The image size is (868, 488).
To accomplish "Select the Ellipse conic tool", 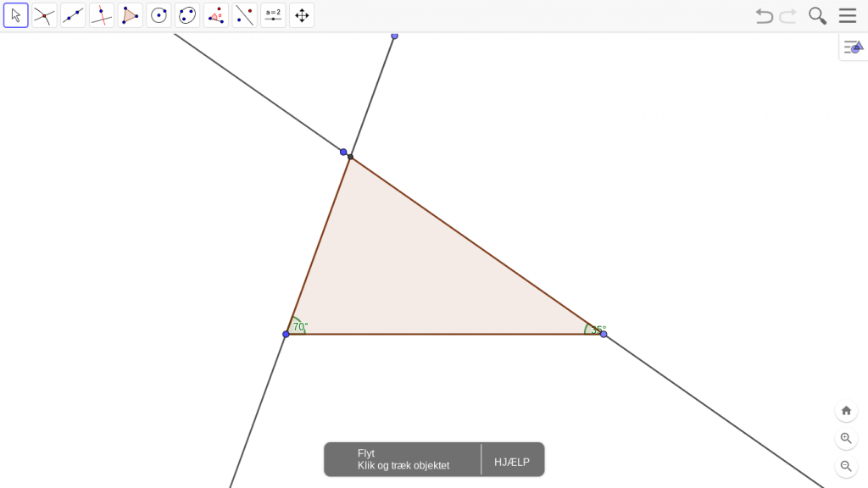I will pyautogui.click(x=187, y=15).
